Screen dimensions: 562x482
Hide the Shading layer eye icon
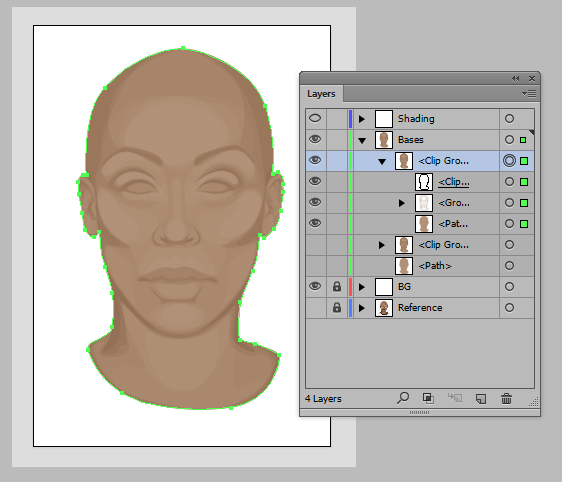click(315, 118)
